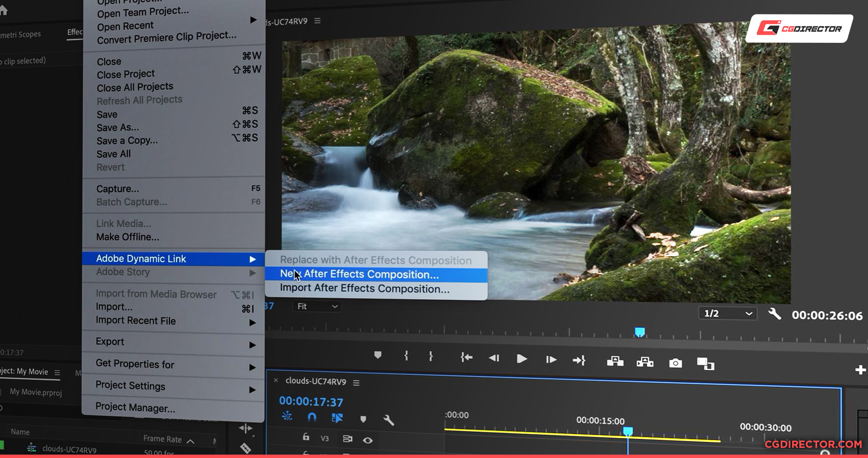This screenshot has height=458, width=868.
Task: Expand Project Settings submenu
Action: [x=253, y=389]
